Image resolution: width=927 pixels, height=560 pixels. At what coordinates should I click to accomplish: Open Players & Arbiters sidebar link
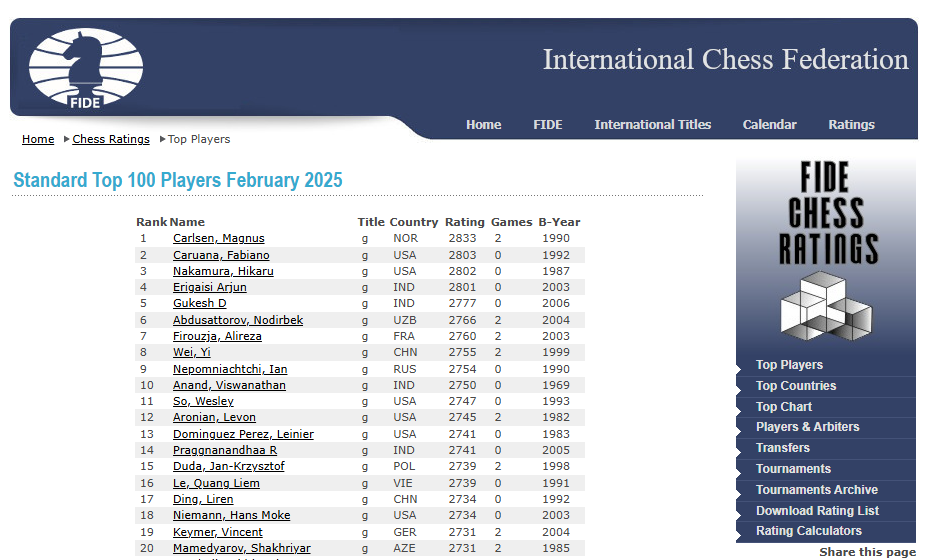coord(807,427)
